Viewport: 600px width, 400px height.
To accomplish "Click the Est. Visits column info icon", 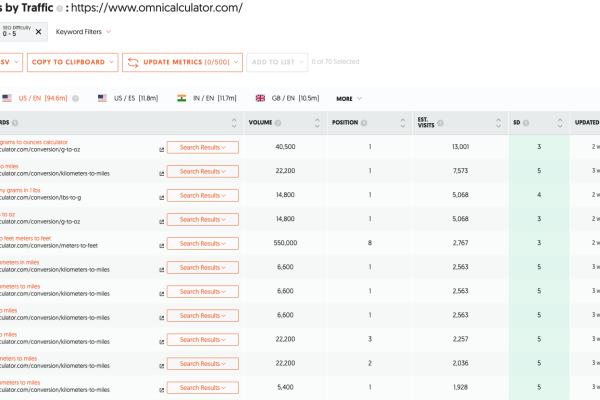I will pos(440,123).
